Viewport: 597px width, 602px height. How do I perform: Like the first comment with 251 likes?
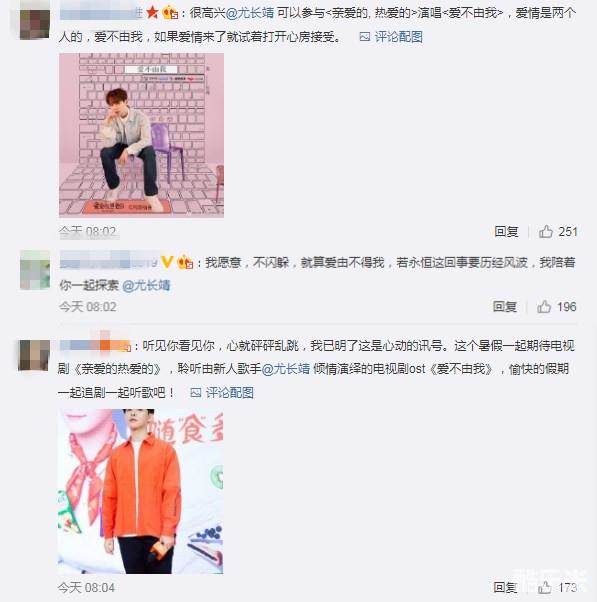(x=546, y=232)
